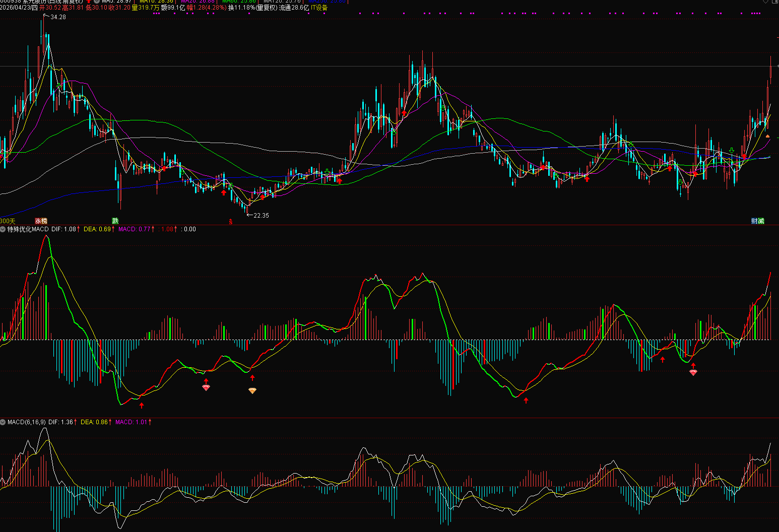Click the leftmost pink diamond signal icon
Image resolution: width=779 pixels, height=532 pixels.
coord(206,387)
